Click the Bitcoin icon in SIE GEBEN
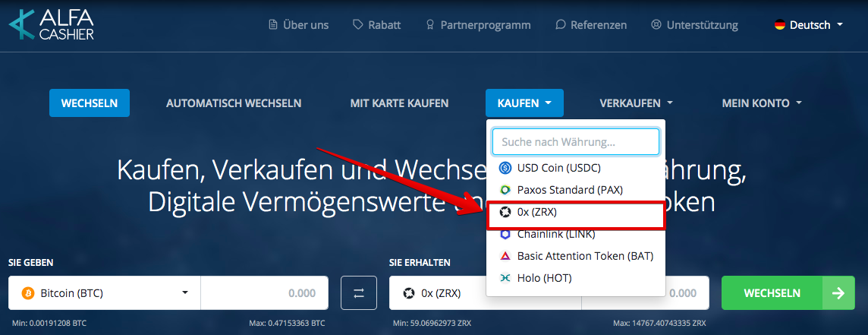The height and width of the screenshot is (335, 868). click(x=27, y=293)
